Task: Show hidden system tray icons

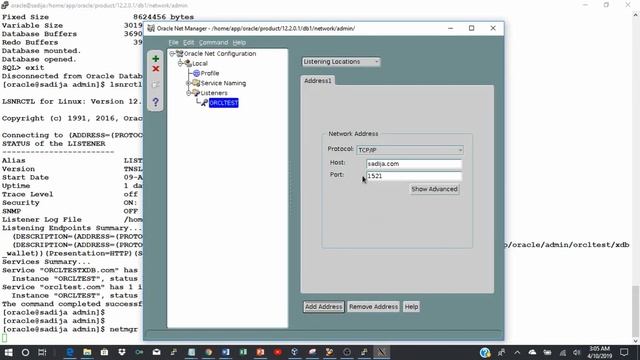Action: (517, 352)
